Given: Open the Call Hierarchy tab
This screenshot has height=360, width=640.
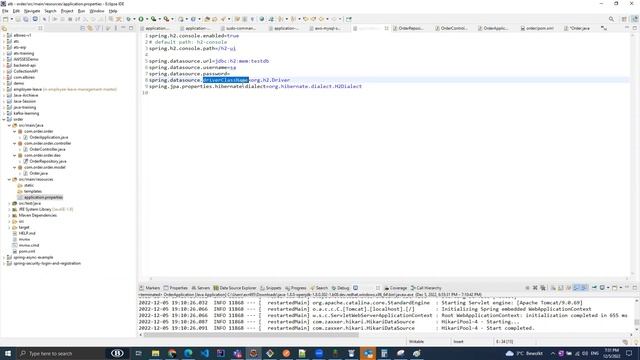Looking at the screenshot, I should coord(426,288).
